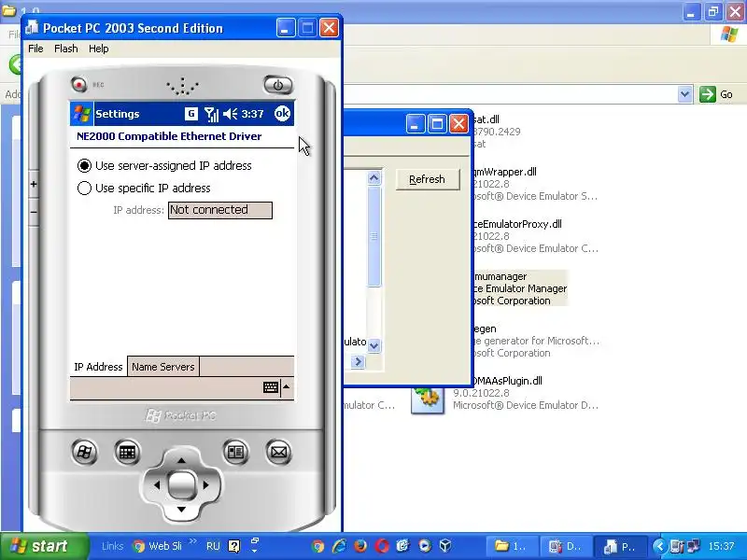Screen dimensions: 747x560
Task: Click the network connection tray icon
Action: pos(693,546)
